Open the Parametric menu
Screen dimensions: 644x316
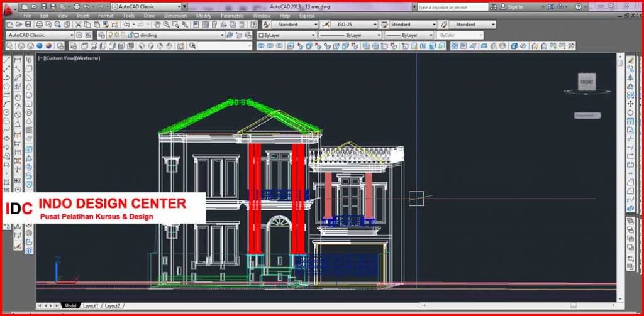(x=232, y=16)
